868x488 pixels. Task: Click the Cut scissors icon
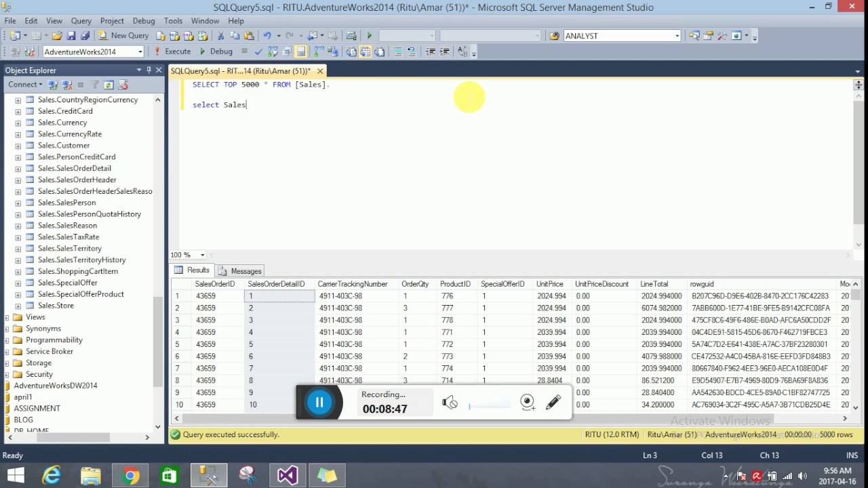coord(220,35)
